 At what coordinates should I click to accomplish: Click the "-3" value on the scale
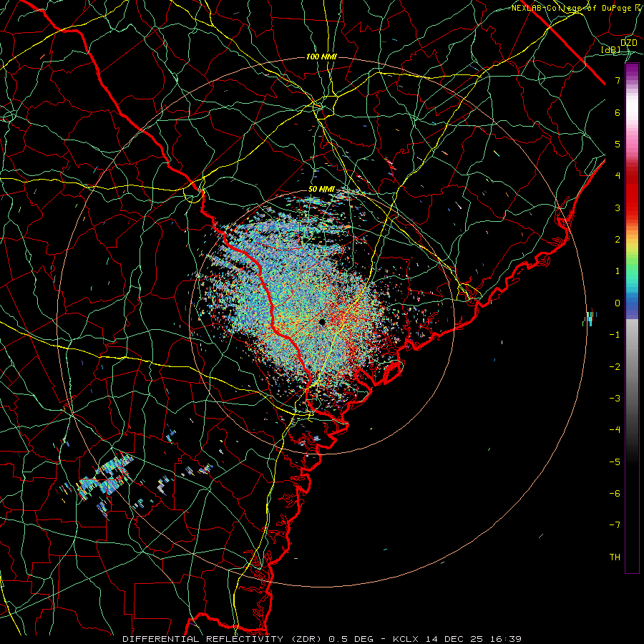[x=615, y=398]
